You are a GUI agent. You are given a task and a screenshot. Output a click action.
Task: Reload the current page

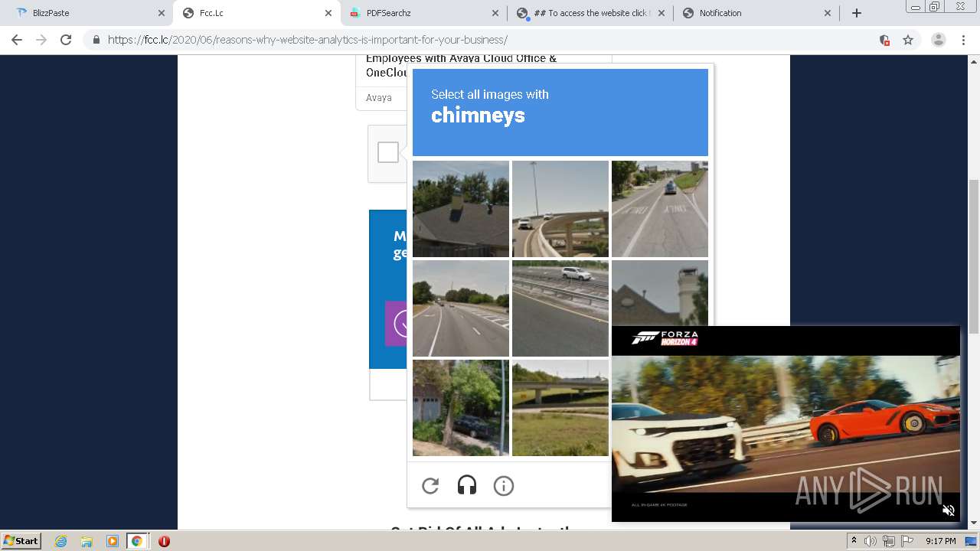click(66, 40)
